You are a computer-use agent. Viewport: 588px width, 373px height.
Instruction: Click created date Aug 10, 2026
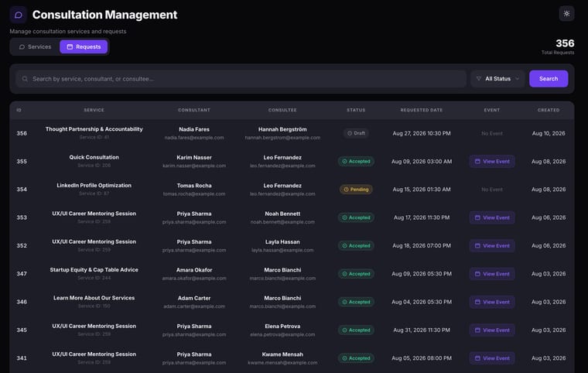549,133
